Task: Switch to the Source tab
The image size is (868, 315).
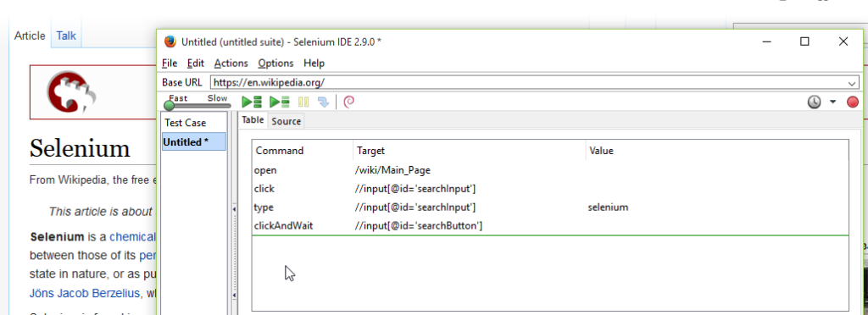Action: [x=287, y=121]
